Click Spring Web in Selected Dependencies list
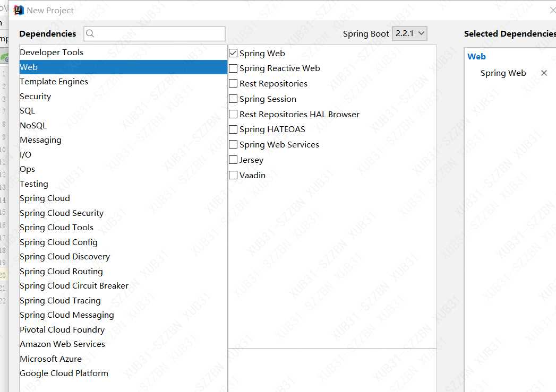The width and height of the screenshot is (556, 392). (x=503, y=73)
